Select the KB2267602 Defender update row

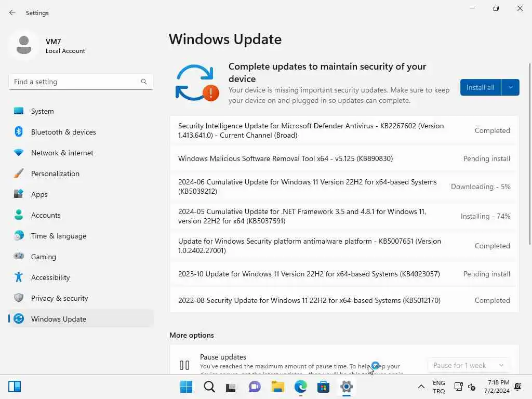point(344,130)
